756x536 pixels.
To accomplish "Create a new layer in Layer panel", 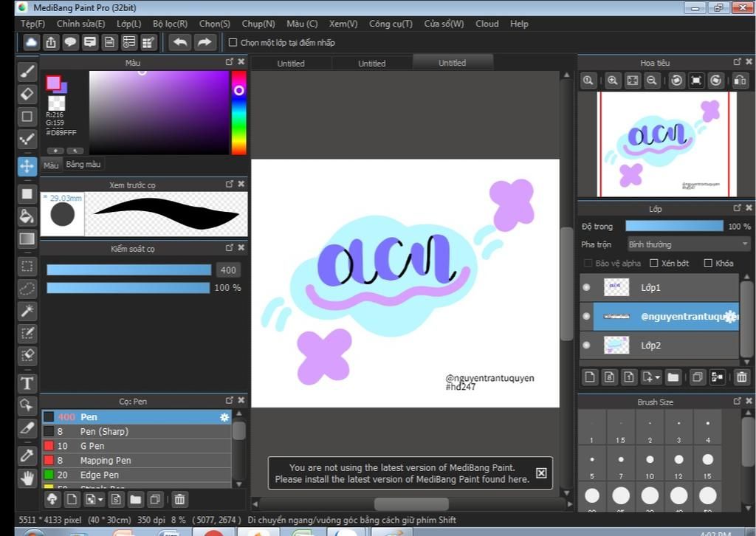I will click(x=590, y=377).
